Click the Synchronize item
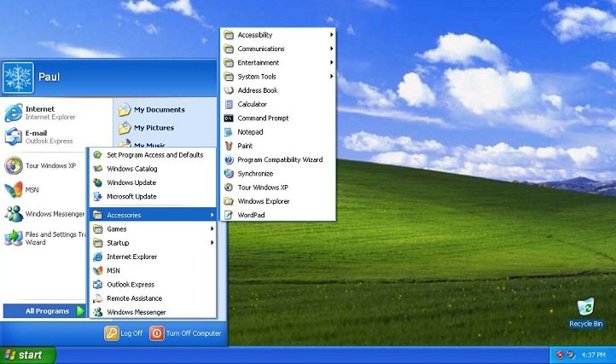Viewport: 616px width, 364px height. (x=278, y=174)
